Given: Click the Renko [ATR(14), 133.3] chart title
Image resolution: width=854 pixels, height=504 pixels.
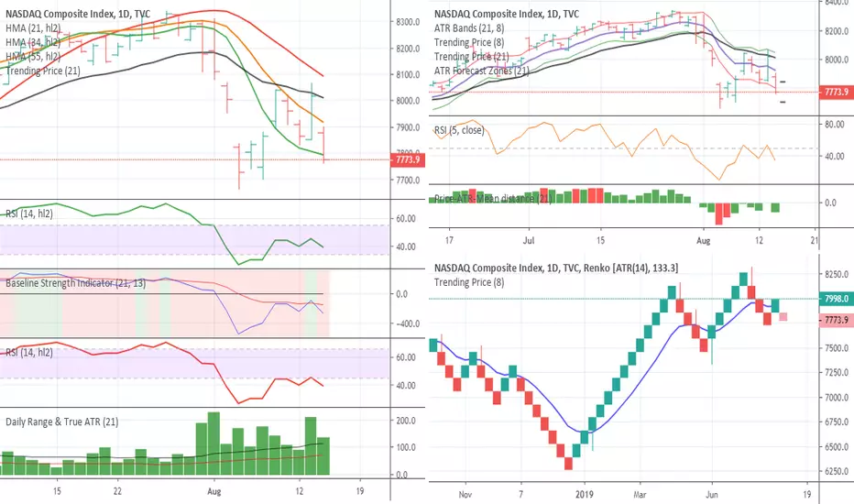Looking at the screenshot, I should pos(556,268).
